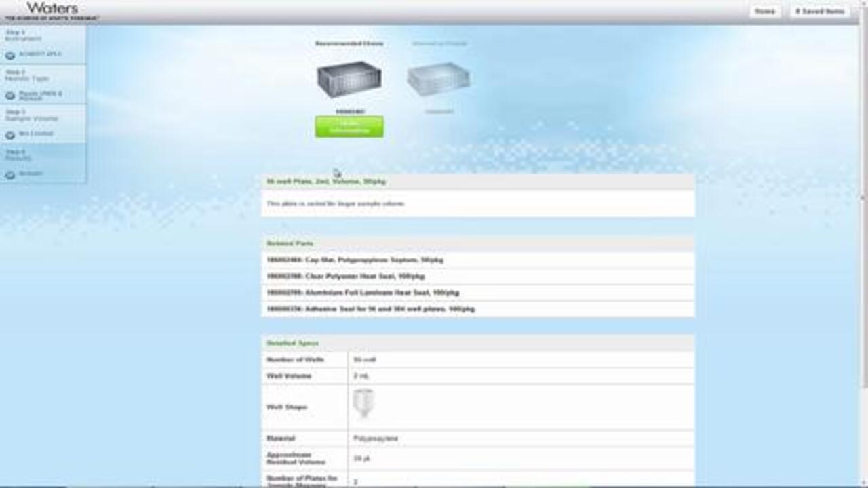Open the Cap Mat Polypropylene Septum related part
868x488 pixels.
tap(355, 260)
